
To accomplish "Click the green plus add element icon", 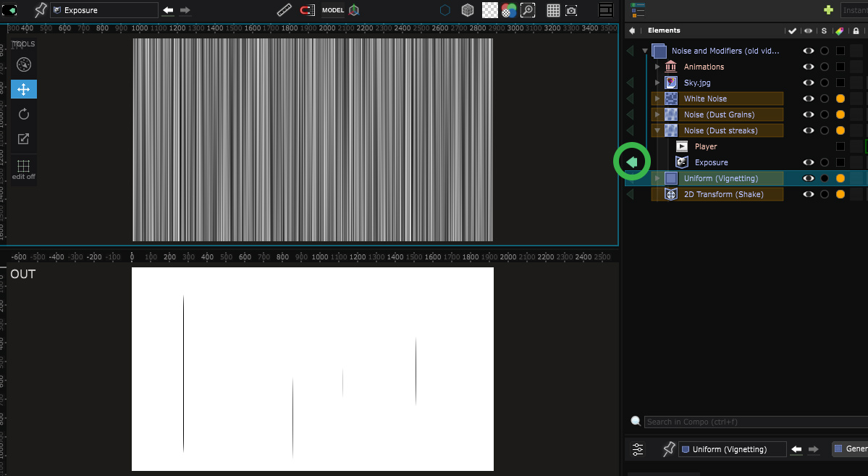I will point(828,10).
